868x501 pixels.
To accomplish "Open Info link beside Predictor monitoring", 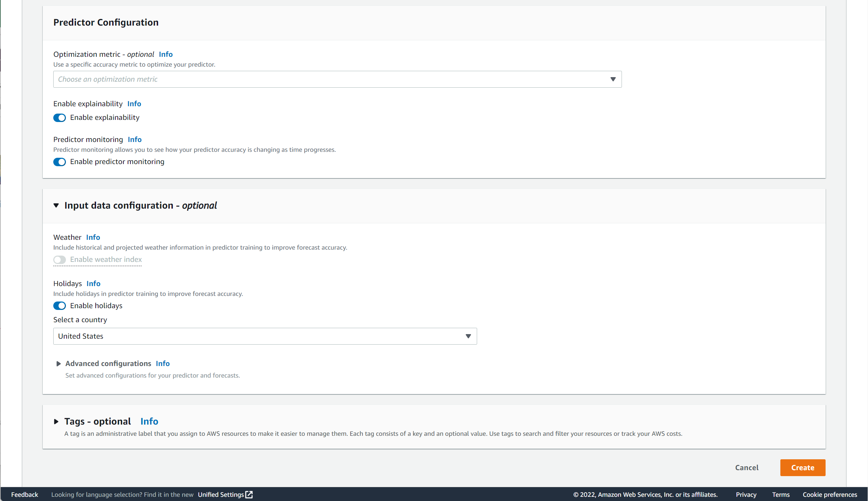I will coord(135,140).
